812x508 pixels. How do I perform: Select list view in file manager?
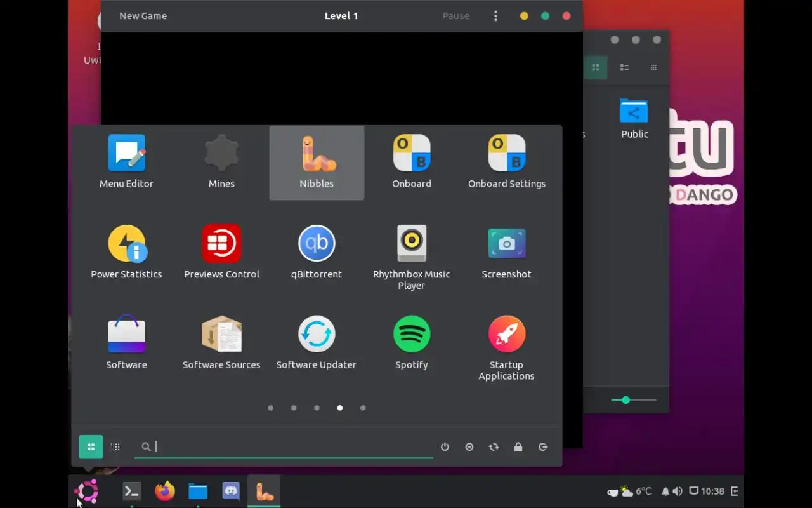click(x=624, y=67)
